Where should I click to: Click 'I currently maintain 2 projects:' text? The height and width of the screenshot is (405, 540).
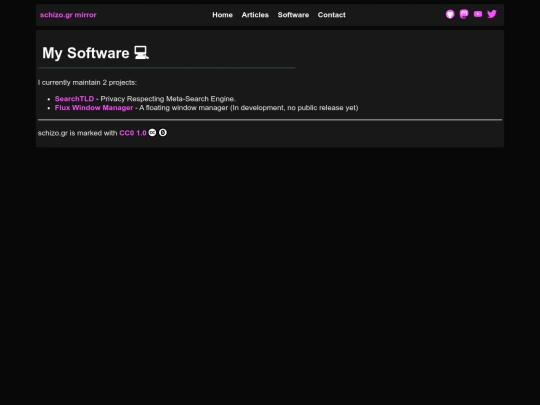tap(87, 83)
